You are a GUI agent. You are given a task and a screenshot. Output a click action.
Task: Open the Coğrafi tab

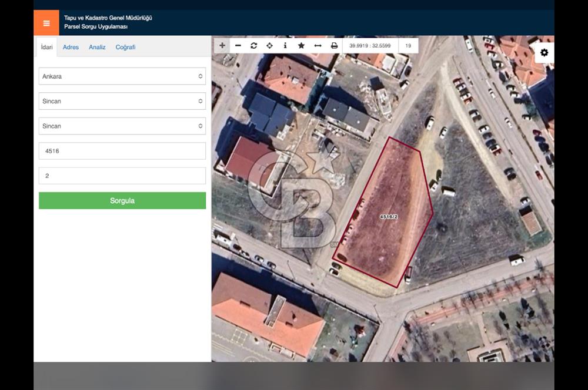125,47
